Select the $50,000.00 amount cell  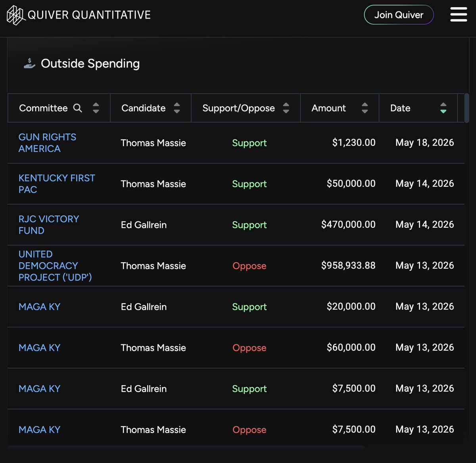tap(351, 183)
